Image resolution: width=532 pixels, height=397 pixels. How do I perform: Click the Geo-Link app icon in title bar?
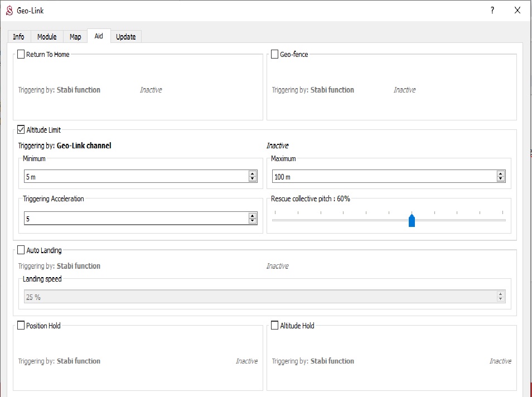[x=9, y=11]
